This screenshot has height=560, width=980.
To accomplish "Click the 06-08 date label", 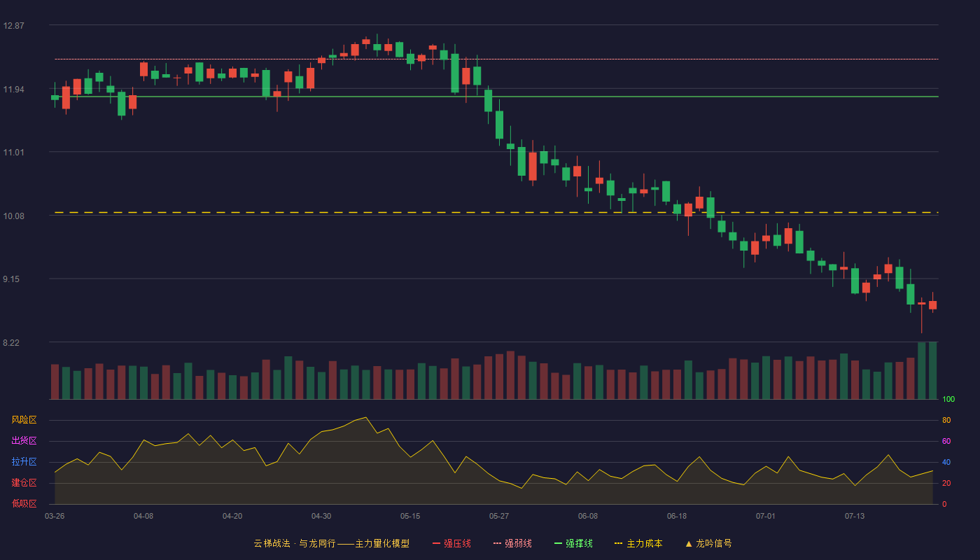I will [x=588, y=516].
